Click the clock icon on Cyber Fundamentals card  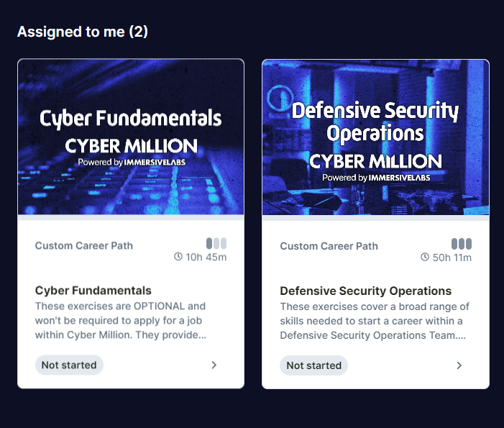pos(178,257)
